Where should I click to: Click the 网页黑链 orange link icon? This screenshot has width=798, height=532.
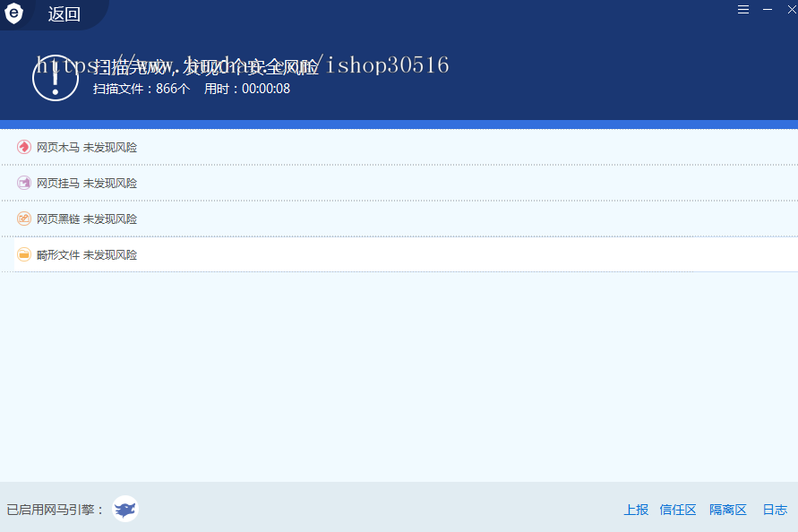[x=24, y=219]
